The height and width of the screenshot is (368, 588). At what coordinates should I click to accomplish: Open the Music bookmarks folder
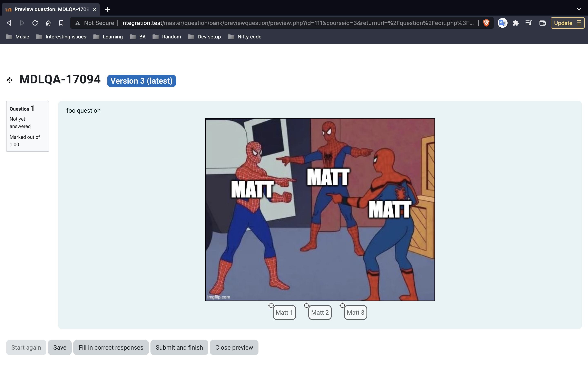click(18, 37)
